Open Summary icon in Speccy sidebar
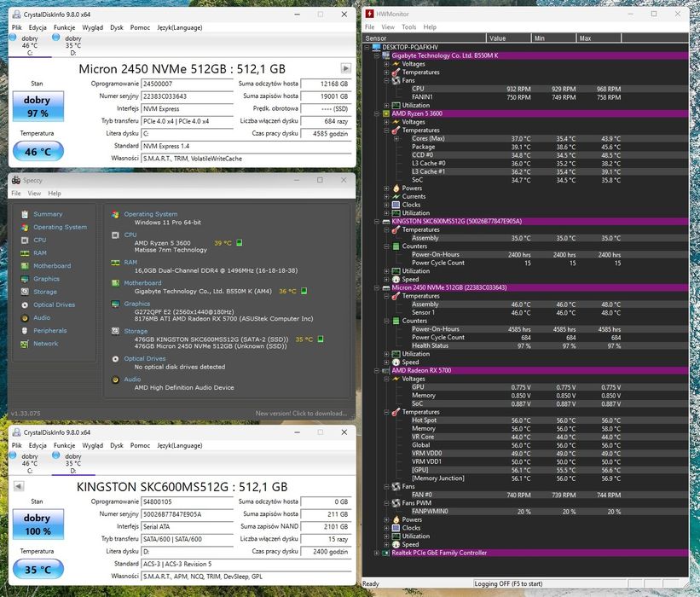This screenshot has height=597, width=700. pyautogui.click(x=25, y=214)
